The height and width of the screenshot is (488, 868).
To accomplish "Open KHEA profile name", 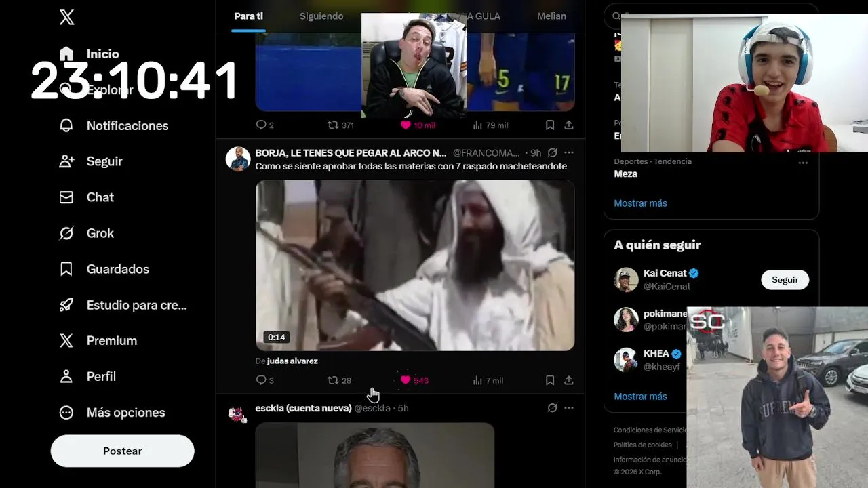I will coord(656,354).
